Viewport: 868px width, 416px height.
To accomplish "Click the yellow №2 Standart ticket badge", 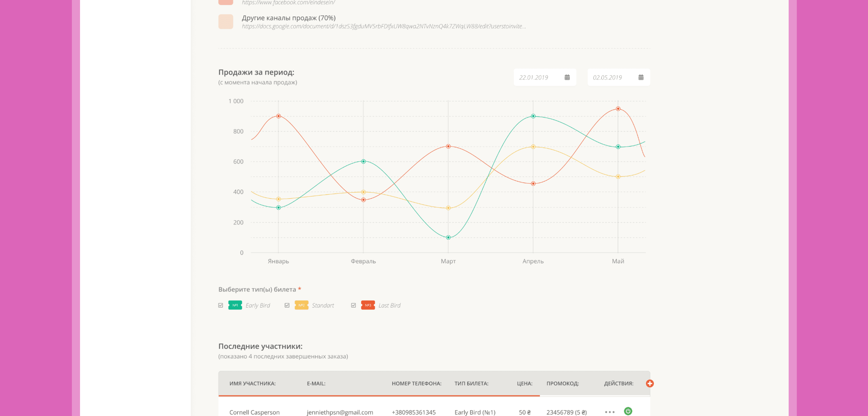I will (301, 305).
